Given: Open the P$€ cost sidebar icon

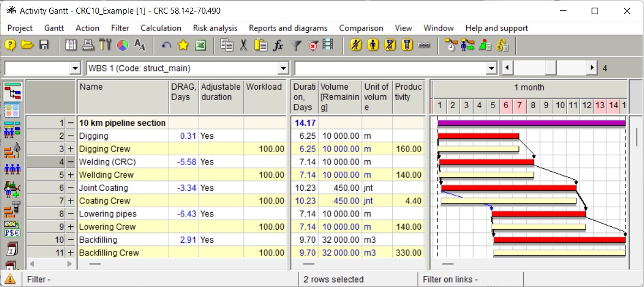Looking at the screenshot, I should [13, 230].
